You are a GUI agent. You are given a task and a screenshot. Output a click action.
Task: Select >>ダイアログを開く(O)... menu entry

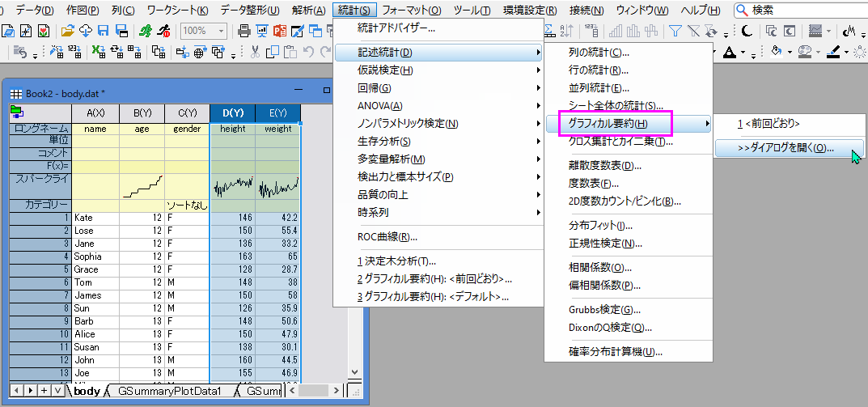pos(786,148)
